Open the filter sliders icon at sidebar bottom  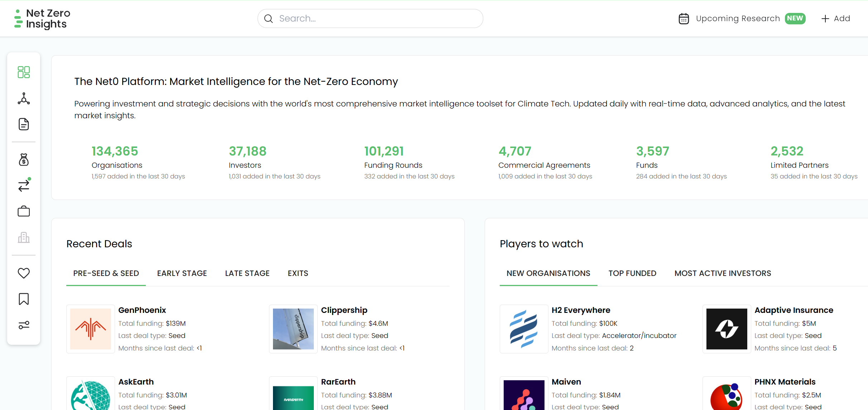click(24, 325)
